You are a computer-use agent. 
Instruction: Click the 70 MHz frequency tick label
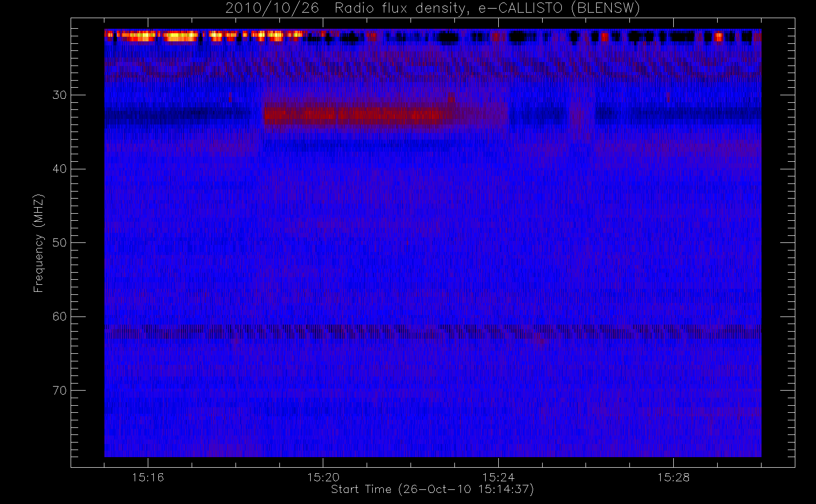[60, 391]
